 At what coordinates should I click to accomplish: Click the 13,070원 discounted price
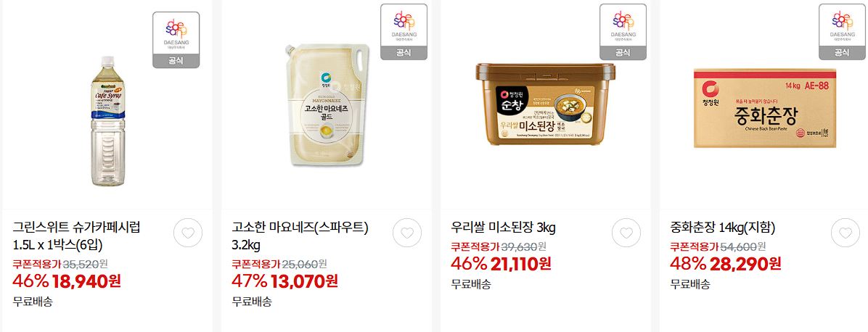click(x=305, y=281)
